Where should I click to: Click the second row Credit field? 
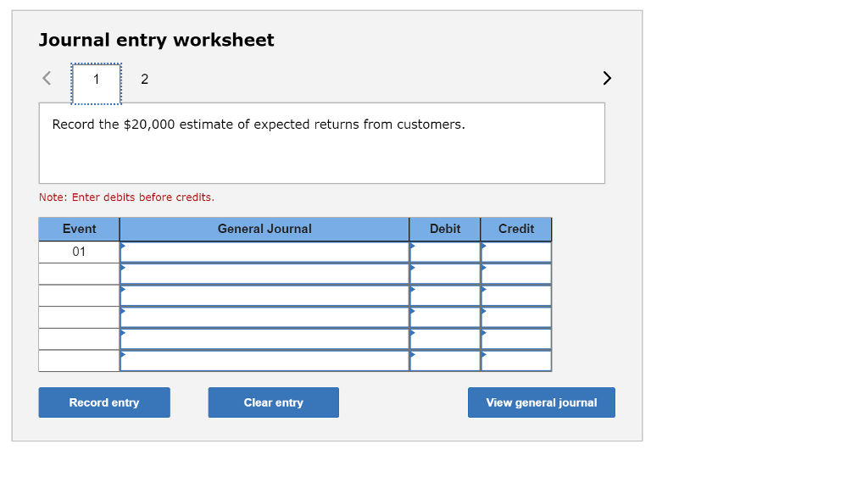point(516,274)
